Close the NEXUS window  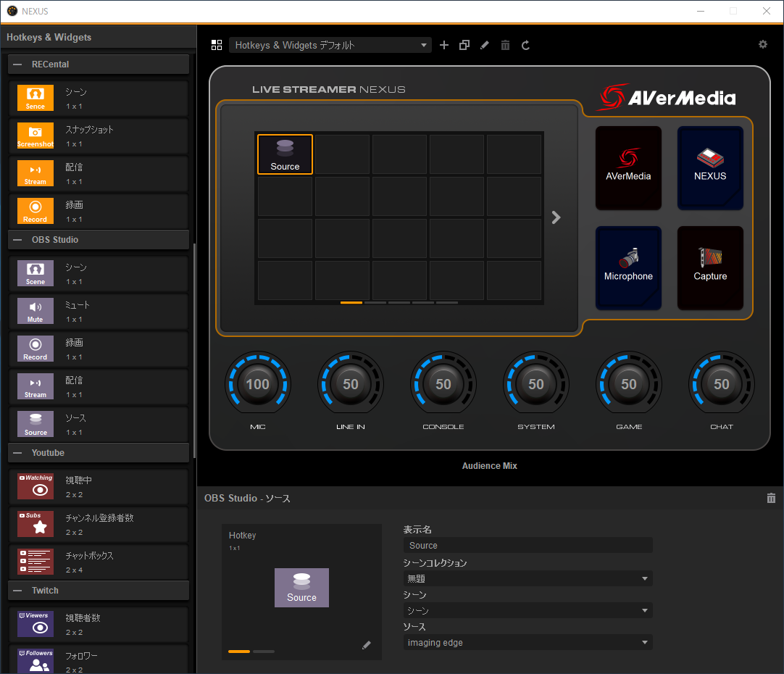pyautogui.click(x=767, y=11)
